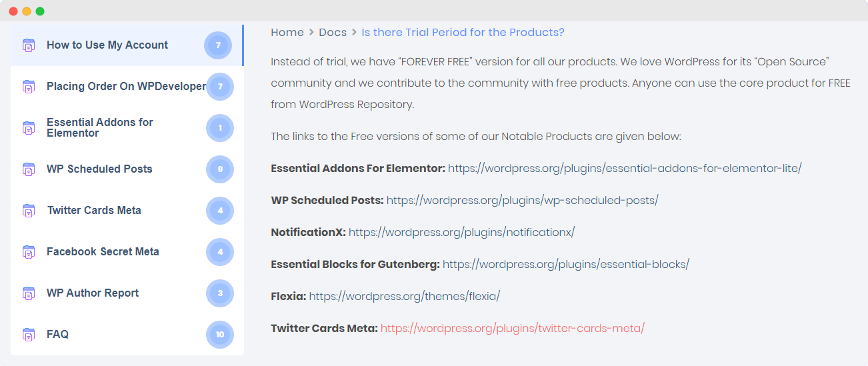This screenshot has width=868, height=366.
Task: Expand the FAQ category count badge
Action: 220,335
